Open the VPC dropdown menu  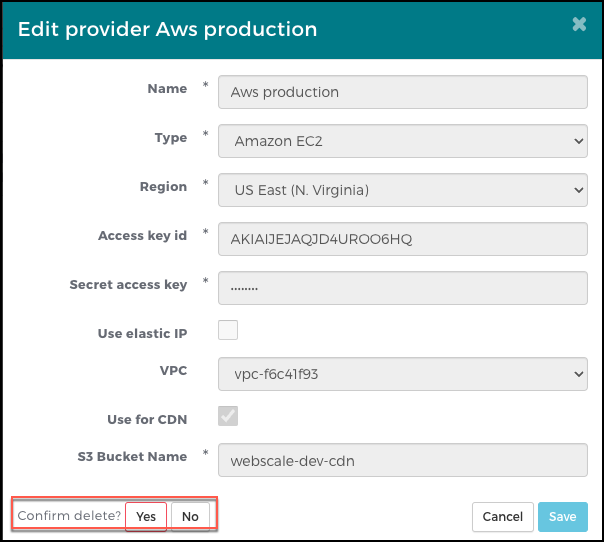[402, 374]
